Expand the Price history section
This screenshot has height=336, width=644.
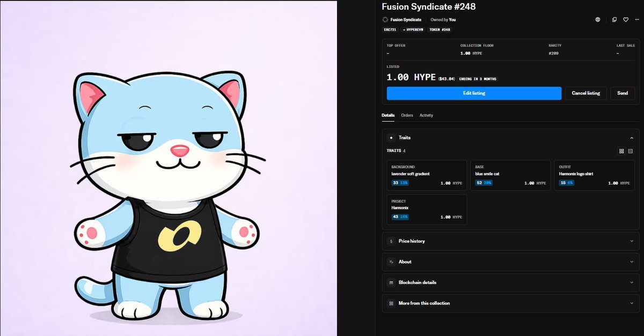click(x=510, y=241)
